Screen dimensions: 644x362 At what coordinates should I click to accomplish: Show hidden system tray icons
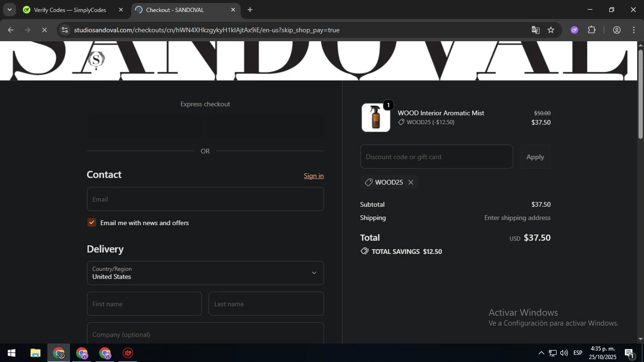[541, 353]
